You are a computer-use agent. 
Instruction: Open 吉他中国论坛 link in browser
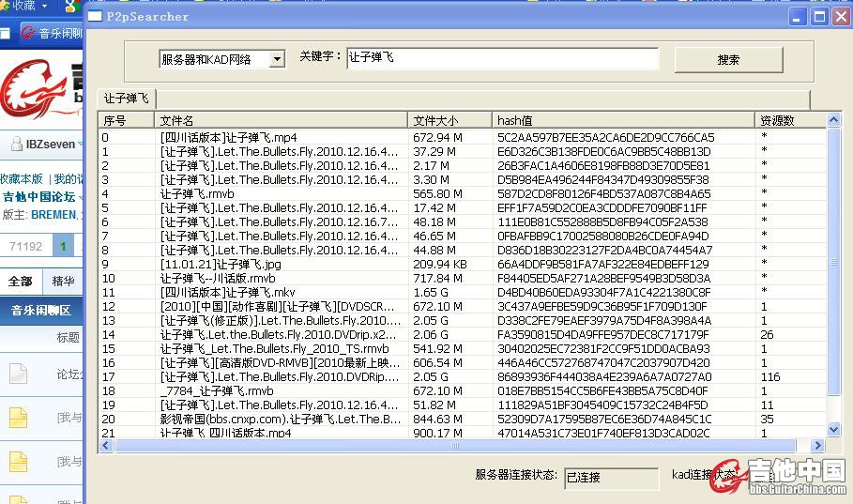pyautogui.click(x=39, y=196)
